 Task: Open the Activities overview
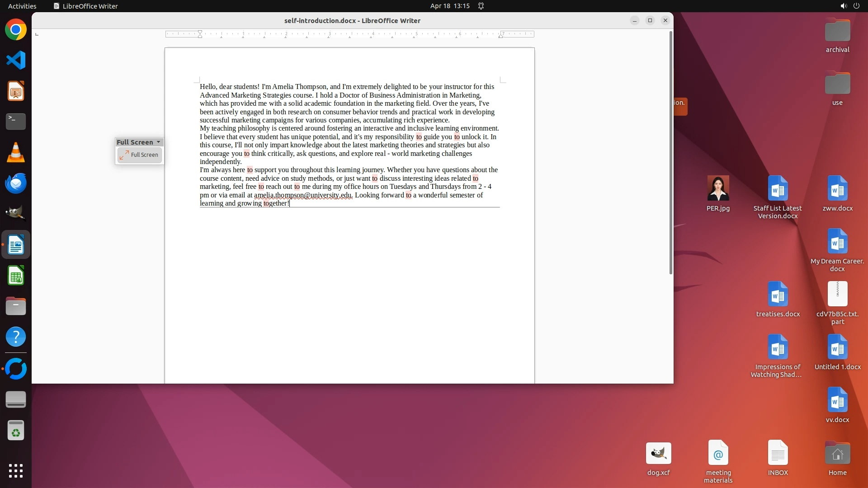tap(22, 6)
